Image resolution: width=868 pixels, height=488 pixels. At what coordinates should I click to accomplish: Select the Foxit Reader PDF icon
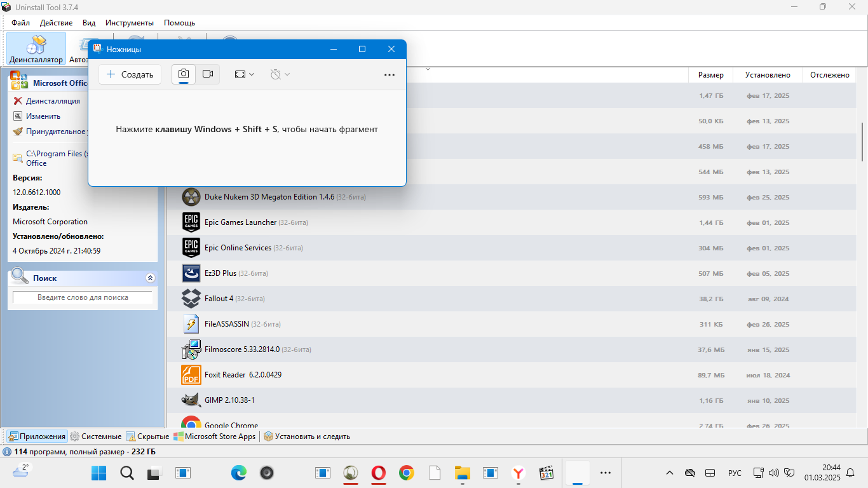[191, 375]
